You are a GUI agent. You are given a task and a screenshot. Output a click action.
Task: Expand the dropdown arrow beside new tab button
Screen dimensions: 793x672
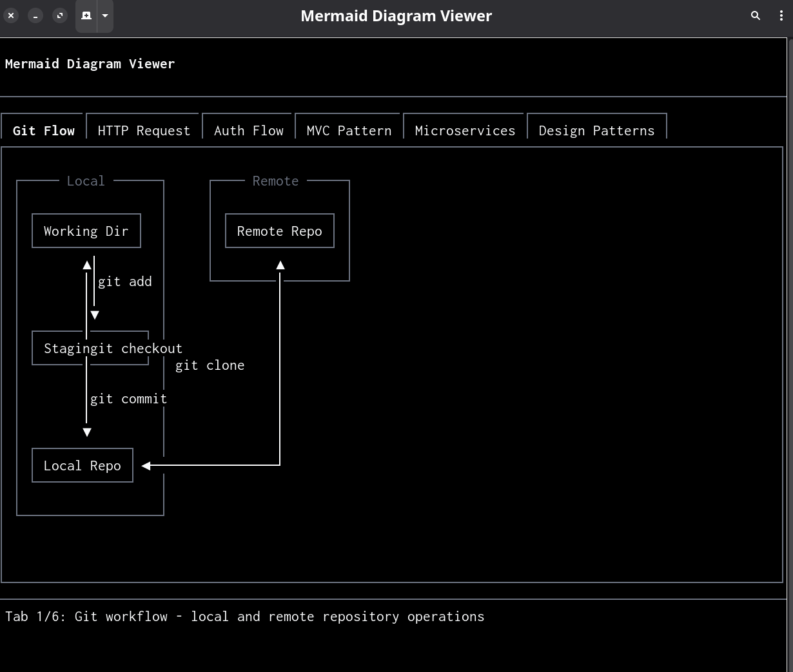pyautogui.click(x=105, y=15)
